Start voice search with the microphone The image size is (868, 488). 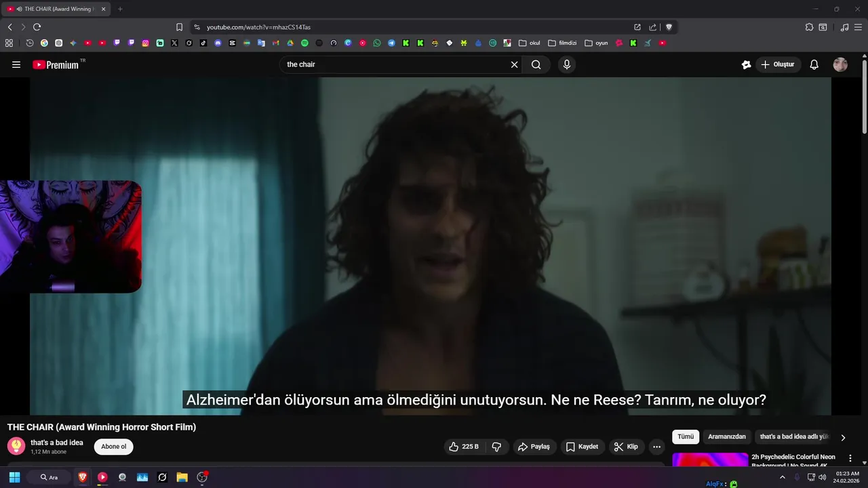pyautogui.click(x=567, y=64)
